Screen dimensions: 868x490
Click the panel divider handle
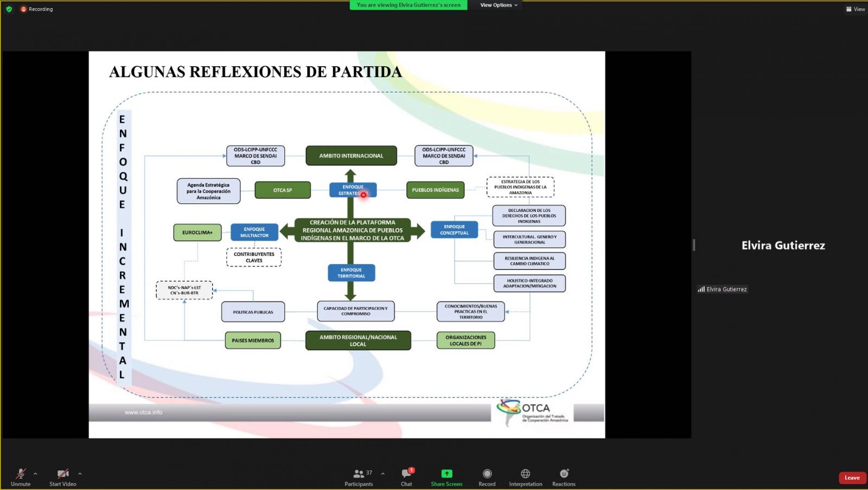(x=694, y=245)
